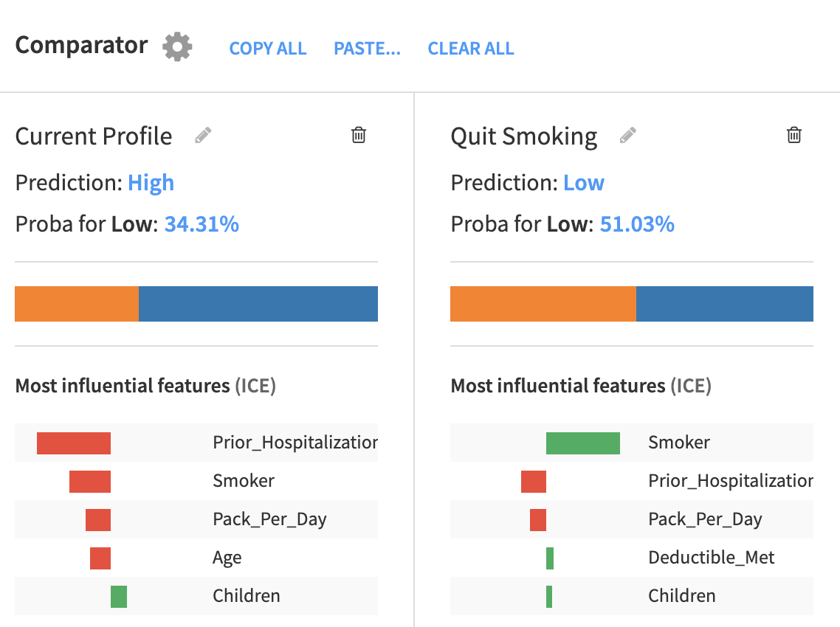Viewport: 840px width, 627px height.
Task: Rename the Quit Smoking scenario pencil
Action: click(x=627, y=136)
